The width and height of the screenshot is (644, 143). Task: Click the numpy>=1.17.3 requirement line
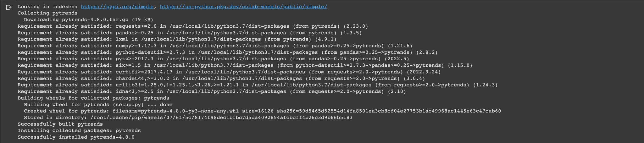click(x=214, y=46)
